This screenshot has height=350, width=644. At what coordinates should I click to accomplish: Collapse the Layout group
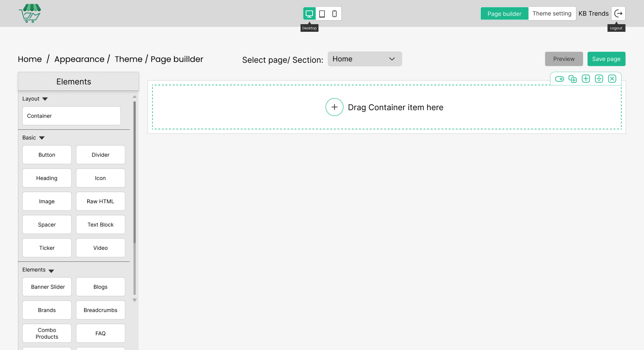coord(45,99)
